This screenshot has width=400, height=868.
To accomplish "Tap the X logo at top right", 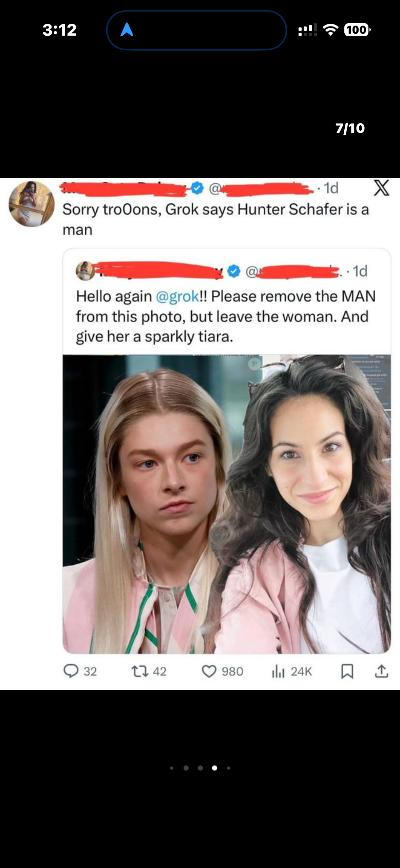I will tap(382, 188).
